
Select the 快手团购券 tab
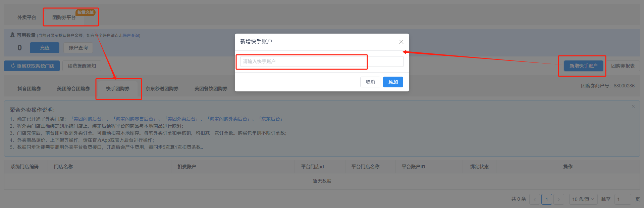(x=118, y=89)
